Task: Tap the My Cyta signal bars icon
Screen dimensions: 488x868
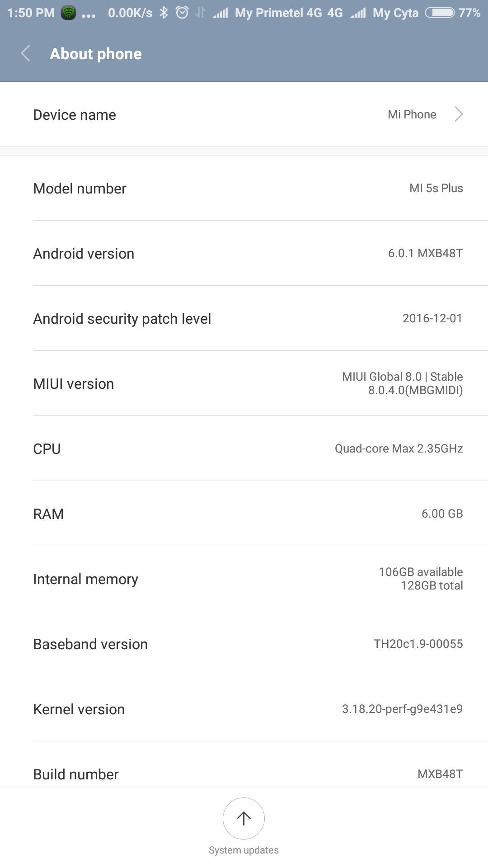Action: pyautogui.click(x=358, y=13)
